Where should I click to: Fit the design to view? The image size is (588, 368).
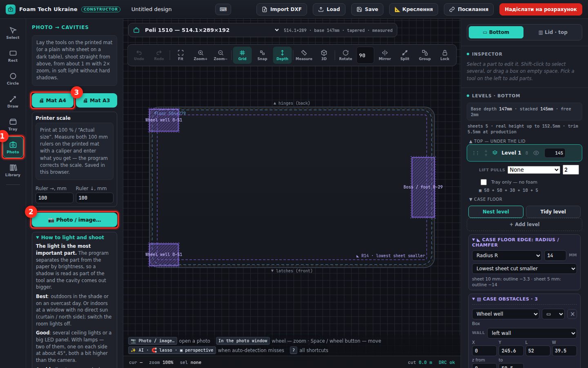click(x=180, y=55)
